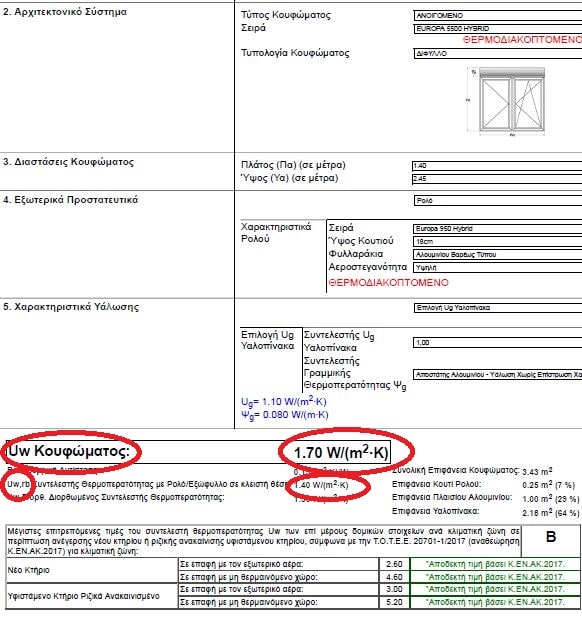The height and width of the screenshot is (618, 582).
Task: Click the 2. Αρχιτεκτονικό Σύστημα section heading
Action: coord(65,12)
